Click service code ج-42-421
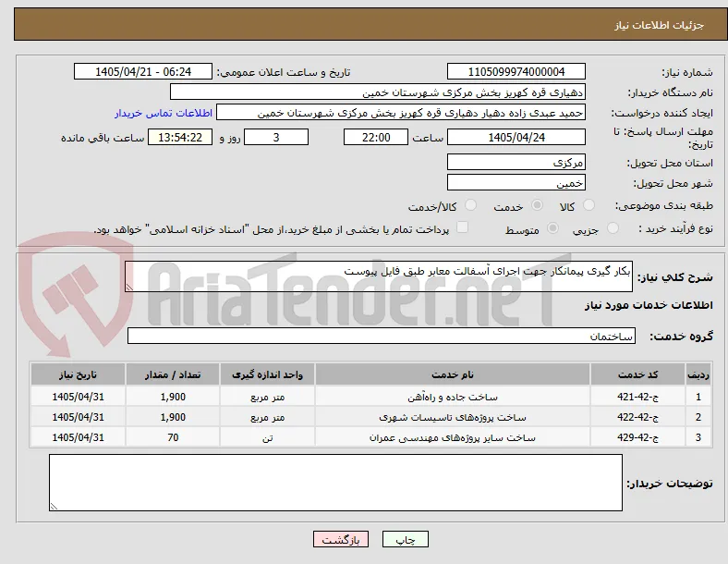This screenshot has width=728, height=564. (x=638, y=397)
